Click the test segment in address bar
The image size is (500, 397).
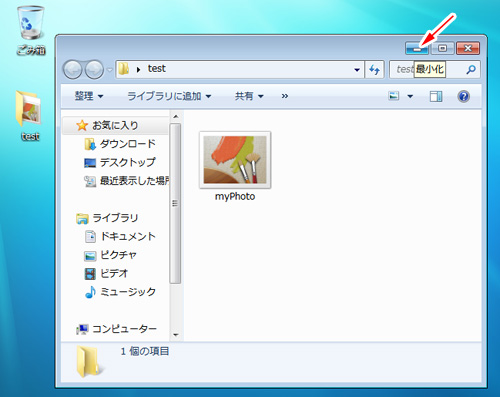coord(157,69)
